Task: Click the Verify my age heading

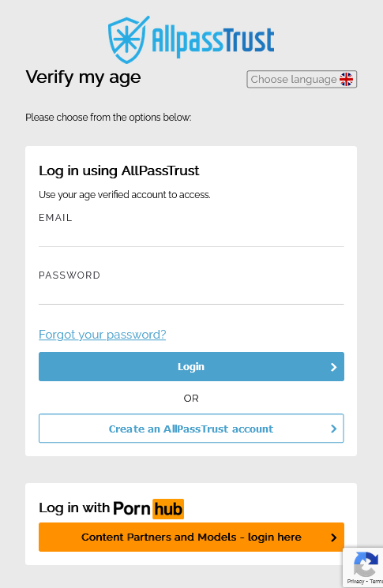Action: [83, 77]
